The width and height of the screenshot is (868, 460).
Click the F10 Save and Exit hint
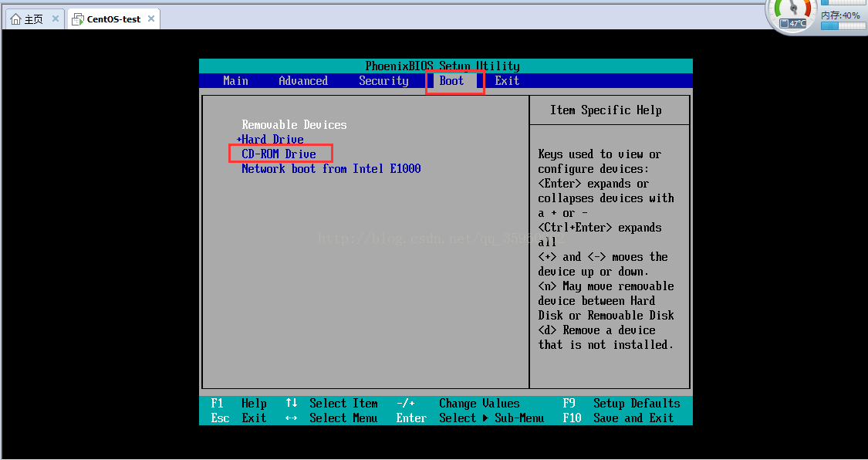click(618, 418)
